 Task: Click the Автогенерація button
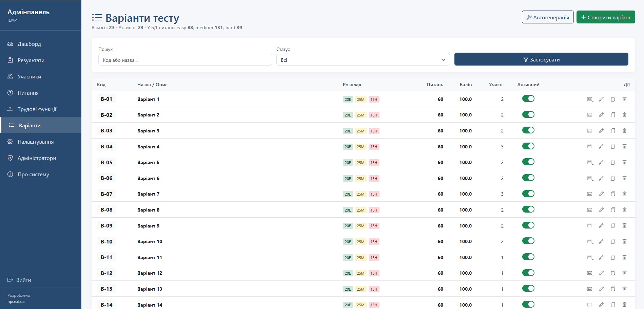(548, 17)
